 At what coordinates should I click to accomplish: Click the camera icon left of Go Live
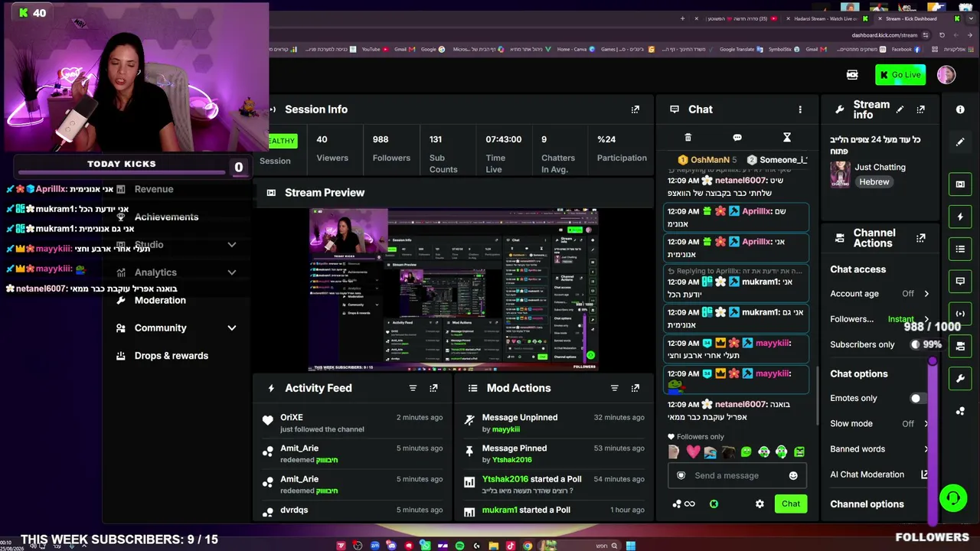852,74
